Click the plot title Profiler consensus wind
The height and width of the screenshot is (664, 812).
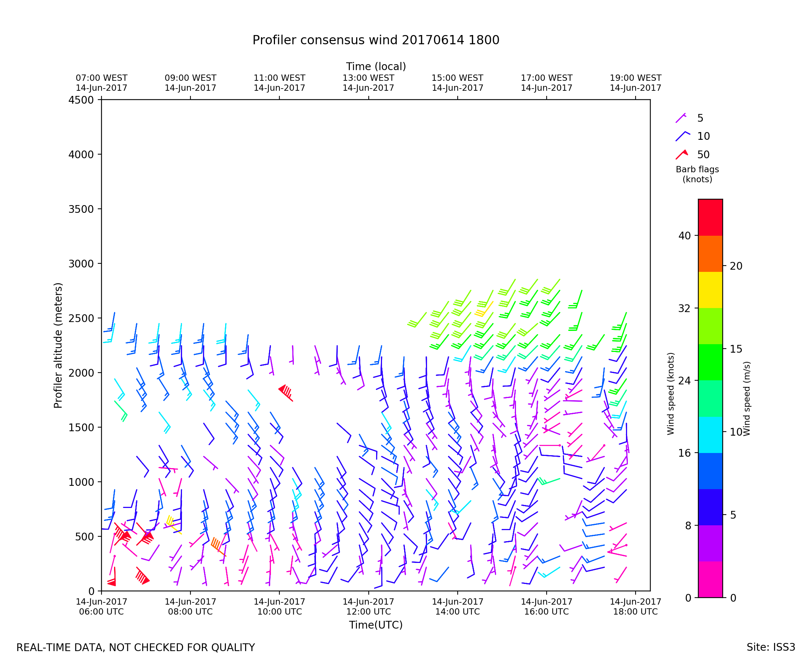click(x=376, y=40)
